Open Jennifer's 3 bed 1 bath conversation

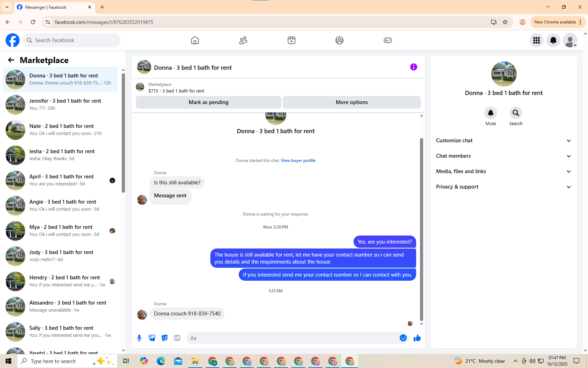click(61, 105)
